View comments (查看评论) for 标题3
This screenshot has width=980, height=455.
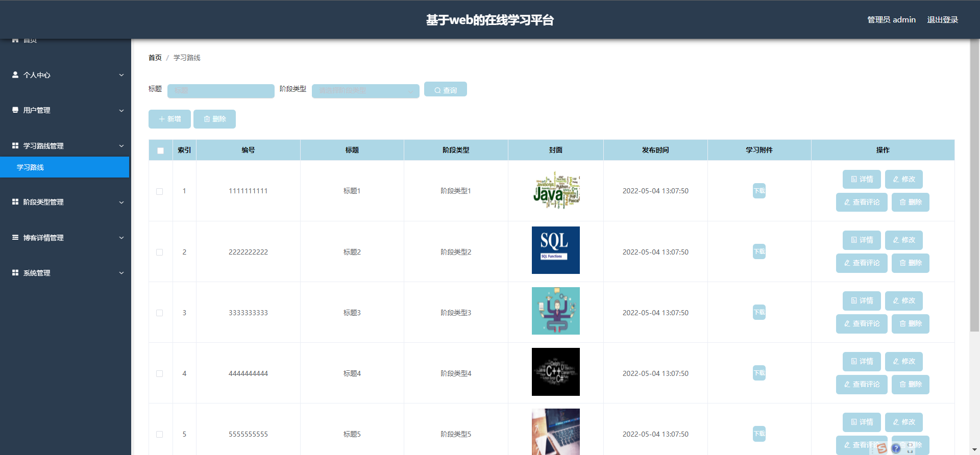pyautogui.click(x=862, y=323)
